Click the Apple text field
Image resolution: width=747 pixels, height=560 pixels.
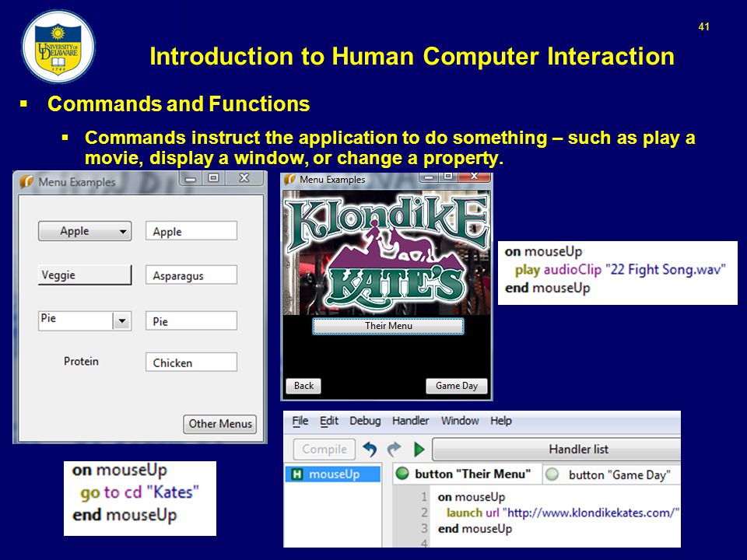pyautogui.click(x=191, y=231)
